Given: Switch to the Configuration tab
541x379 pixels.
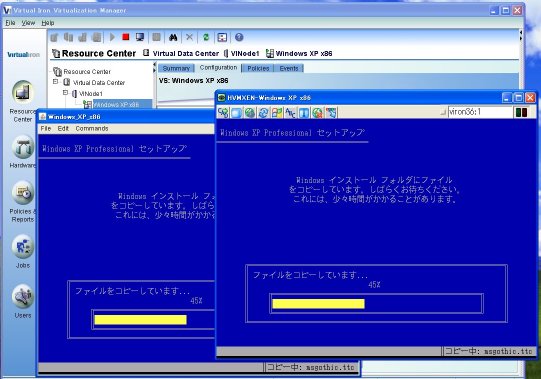Looking at the screenshot, I should (x=218, y=68).
